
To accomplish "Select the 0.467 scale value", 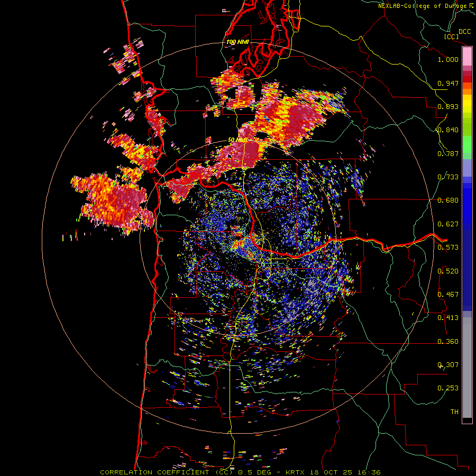I will pos(448,295).
